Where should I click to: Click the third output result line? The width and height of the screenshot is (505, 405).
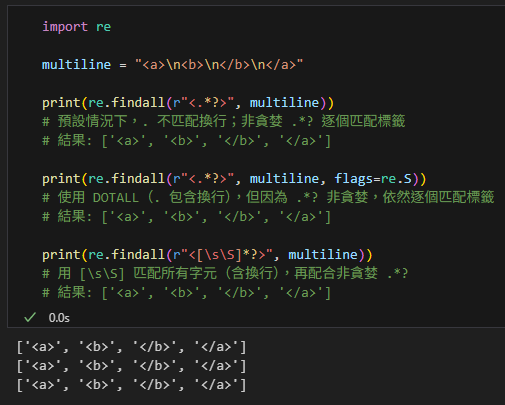(x=131, y=385)
